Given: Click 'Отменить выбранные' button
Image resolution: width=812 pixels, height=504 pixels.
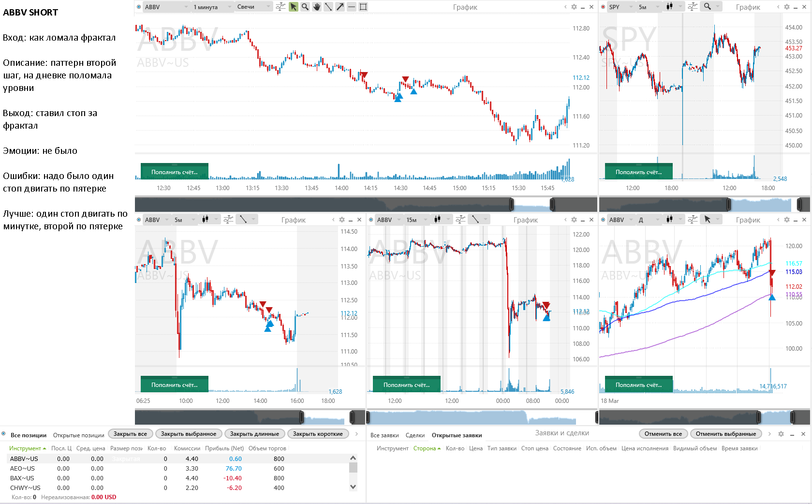Looking at the screenshot, I should [726, 434].
